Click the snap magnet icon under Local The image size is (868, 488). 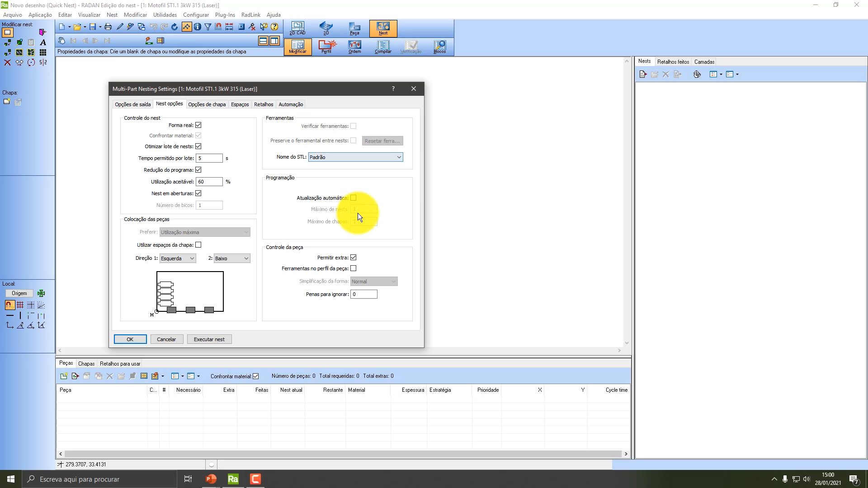pos(9,305)
